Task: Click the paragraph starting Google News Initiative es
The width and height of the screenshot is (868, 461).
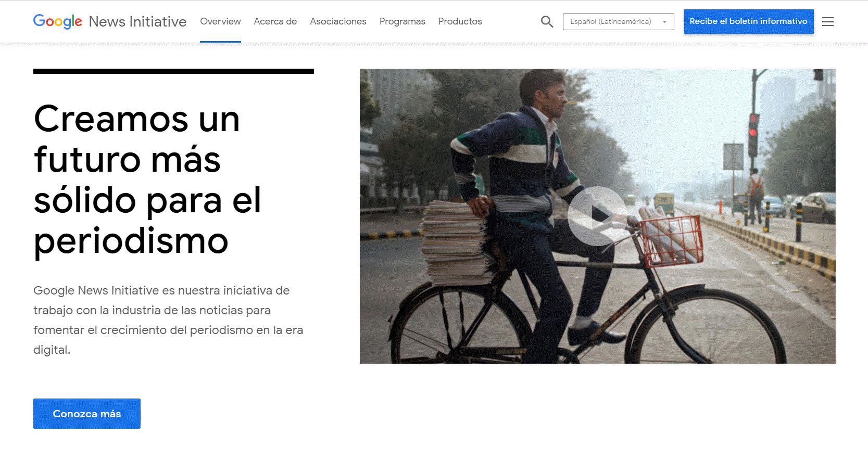Action: click(x=168, y=320)
